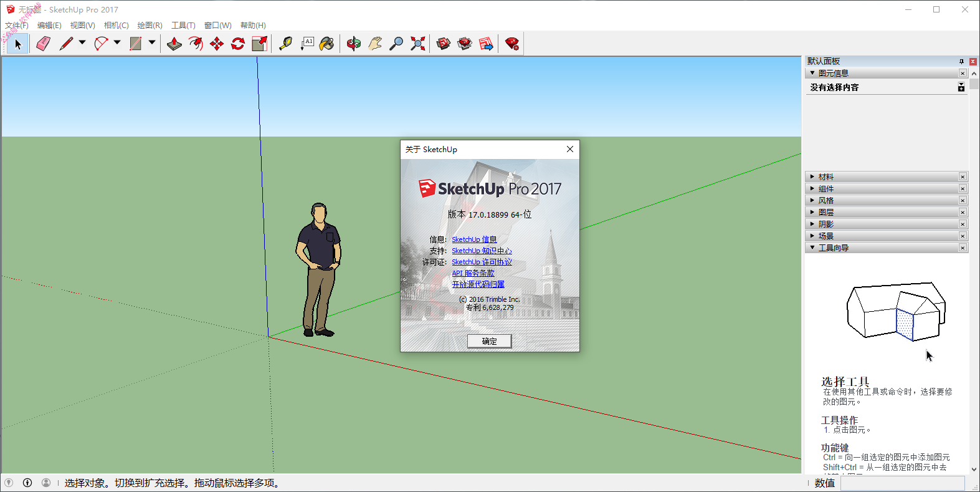Viewport: 980px width, 492px height.
Task: Open the Extension Warehouse
Action: tap(465, 44)
